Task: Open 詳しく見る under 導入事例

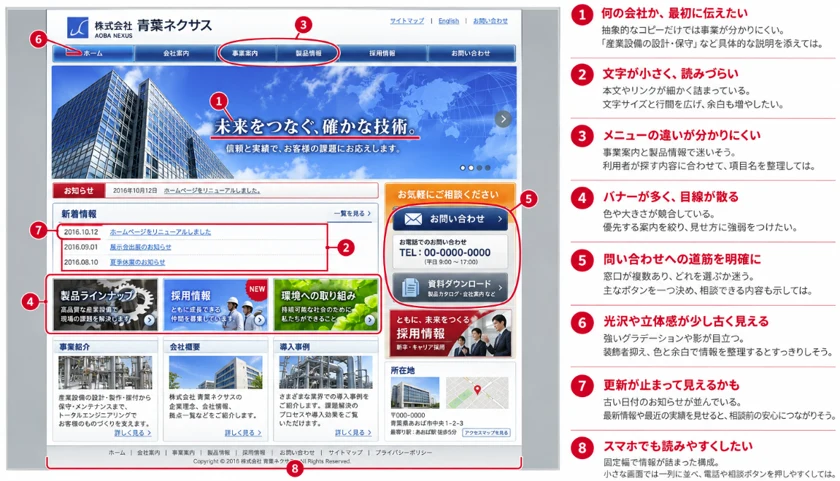Action: coord(353,433)
